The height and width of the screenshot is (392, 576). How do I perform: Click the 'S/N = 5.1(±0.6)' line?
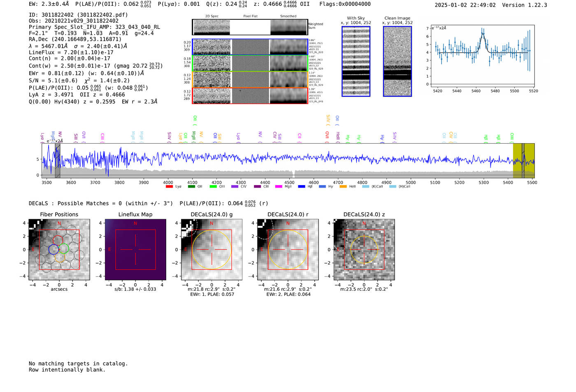point(79,81)
